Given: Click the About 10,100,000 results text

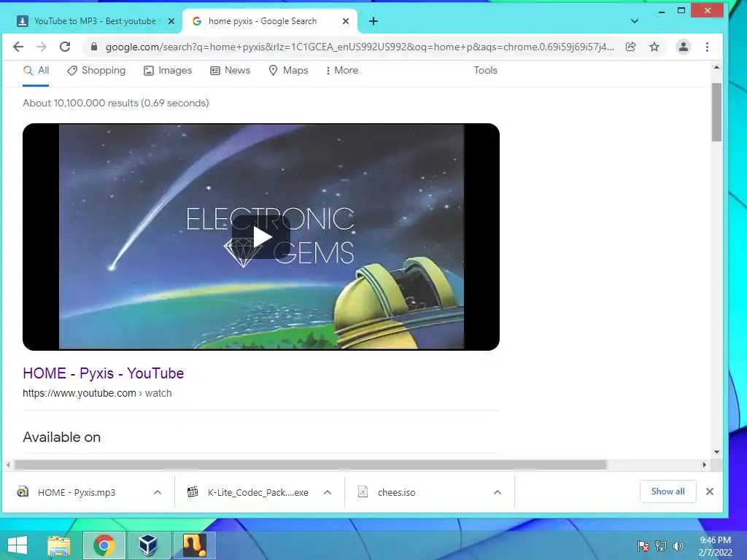Looking at the screenshot, I should tap(116, 103).
